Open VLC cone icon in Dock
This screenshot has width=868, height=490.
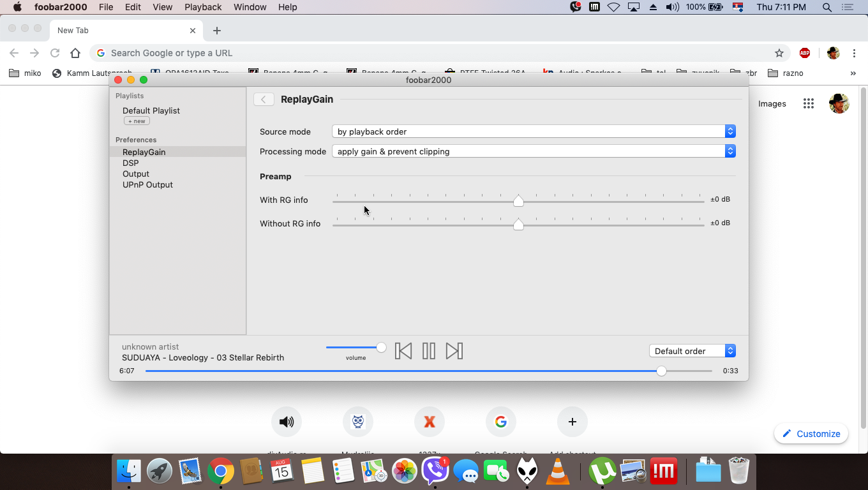[558, 471]
